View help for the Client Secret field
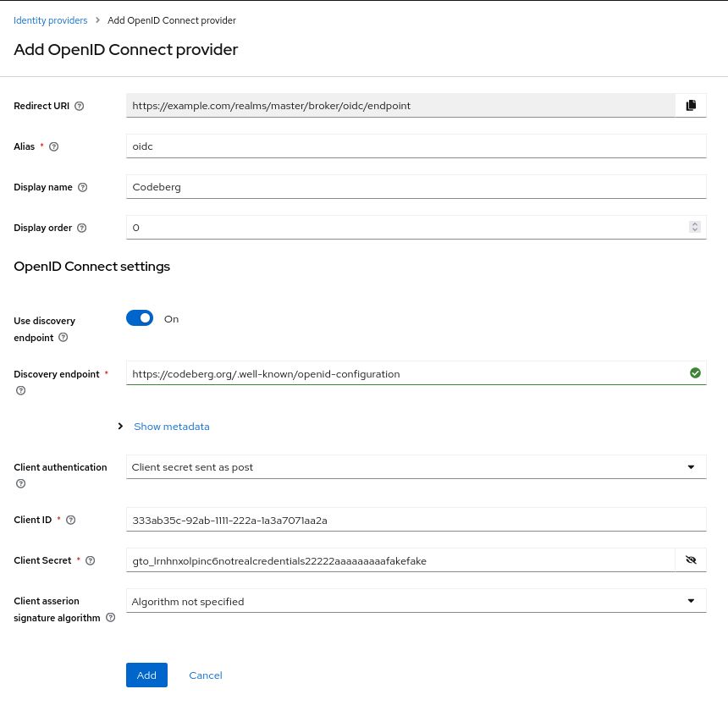This screenshot has height=711, width=728. (90, 560)
